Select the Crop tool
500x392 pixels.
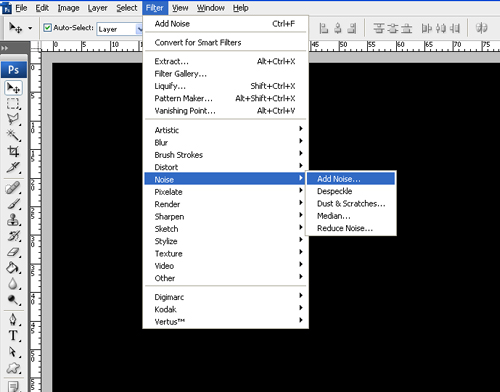13,151
